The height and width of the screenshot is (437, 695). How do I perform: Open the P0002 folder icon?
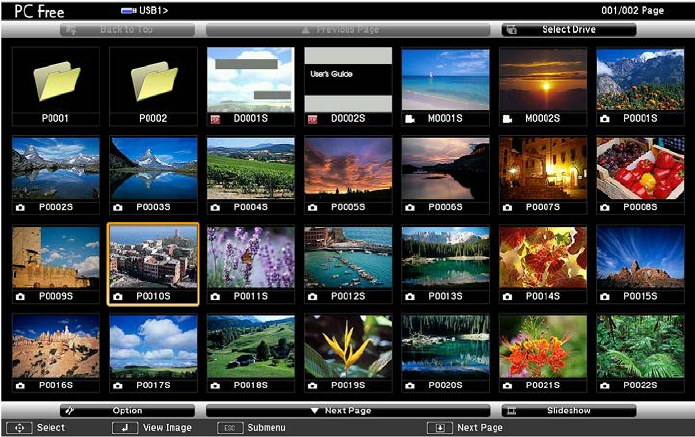(x=154, y=81)
